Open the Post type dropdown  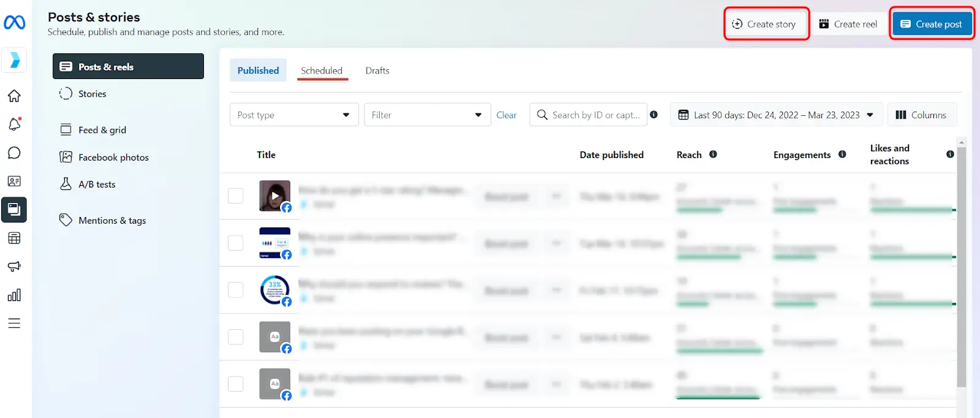pos(294,115)
